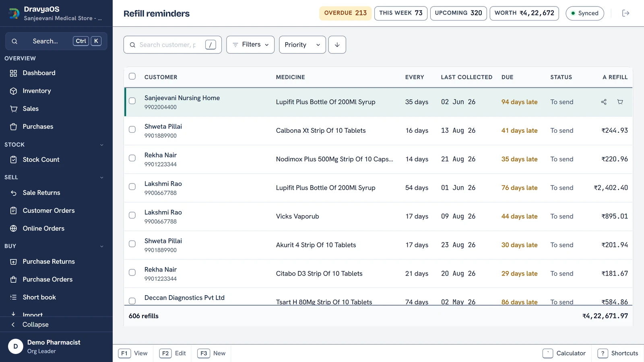Open the Filters dropdown

[x=250, y=45]
